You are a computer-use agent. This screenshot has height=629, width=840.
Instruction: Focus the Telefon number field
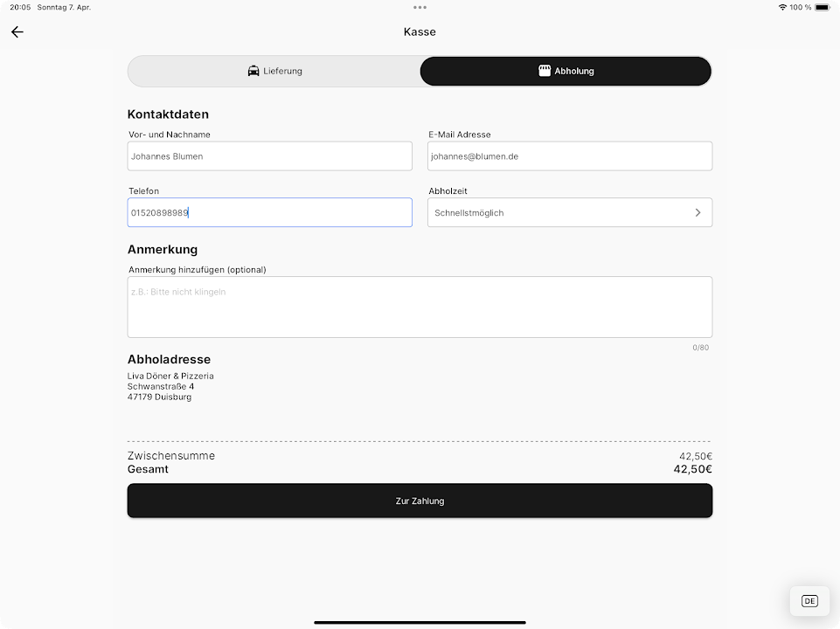coord(269,212)
